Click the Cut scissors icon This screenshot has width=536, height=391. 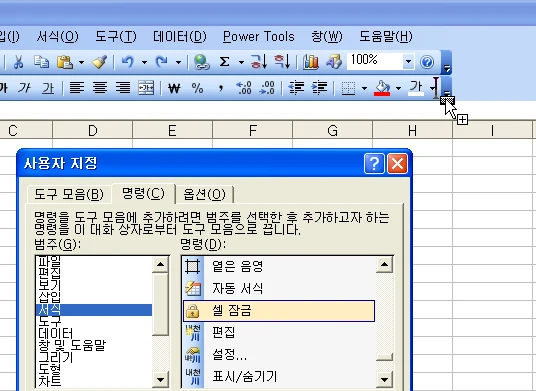click(18, 62)
